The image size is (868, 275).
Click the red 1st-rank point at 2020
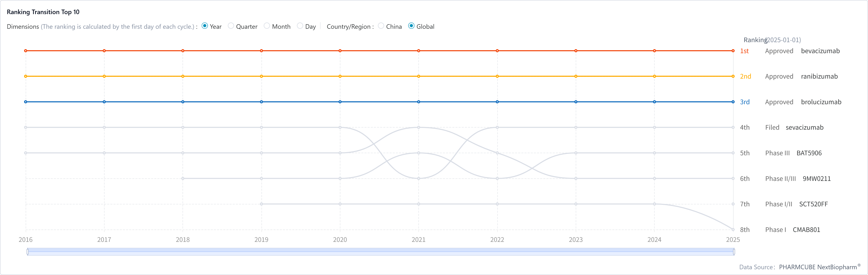[340, 51]
